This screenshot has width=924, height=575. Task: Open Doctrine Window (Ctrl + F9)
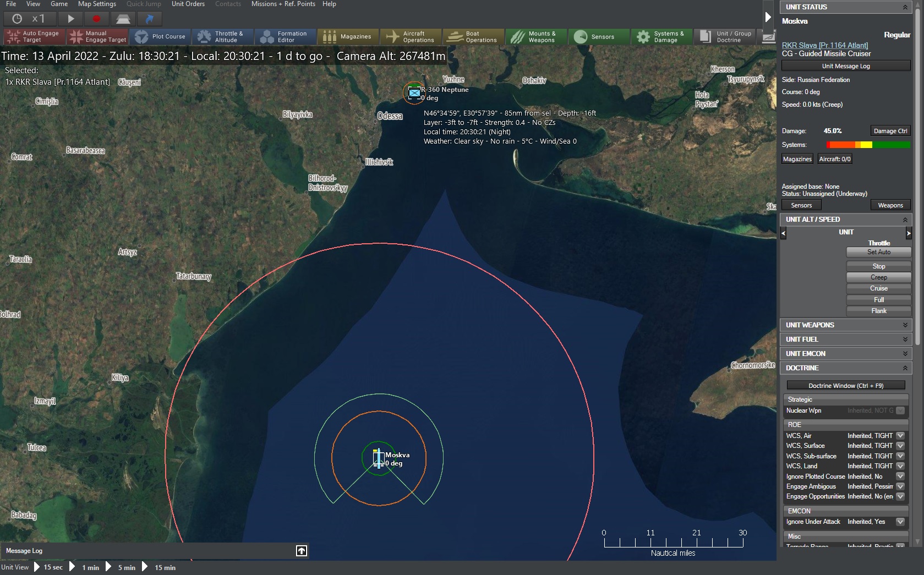[x=846, y=386]
